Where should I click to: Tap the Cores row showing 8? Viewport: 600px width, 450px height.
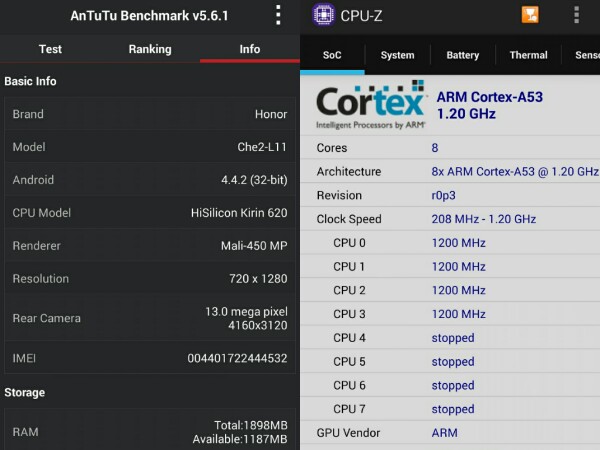pos(450,148)
